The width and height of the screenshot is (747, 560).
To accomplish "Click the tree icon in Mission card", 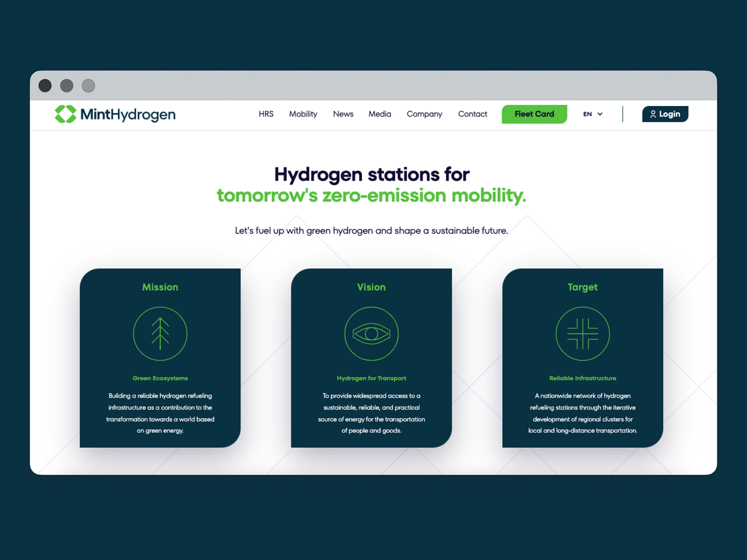I will [160, 334].
